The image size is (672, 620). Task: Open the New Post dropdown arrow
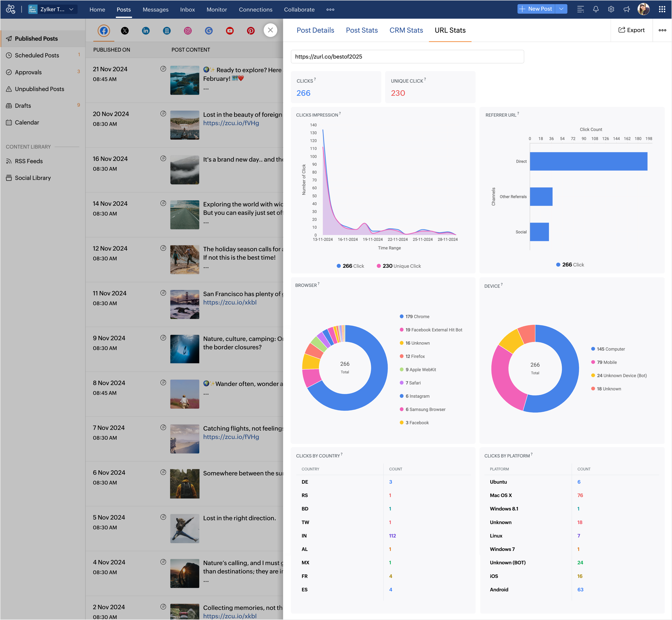point(561,9)
